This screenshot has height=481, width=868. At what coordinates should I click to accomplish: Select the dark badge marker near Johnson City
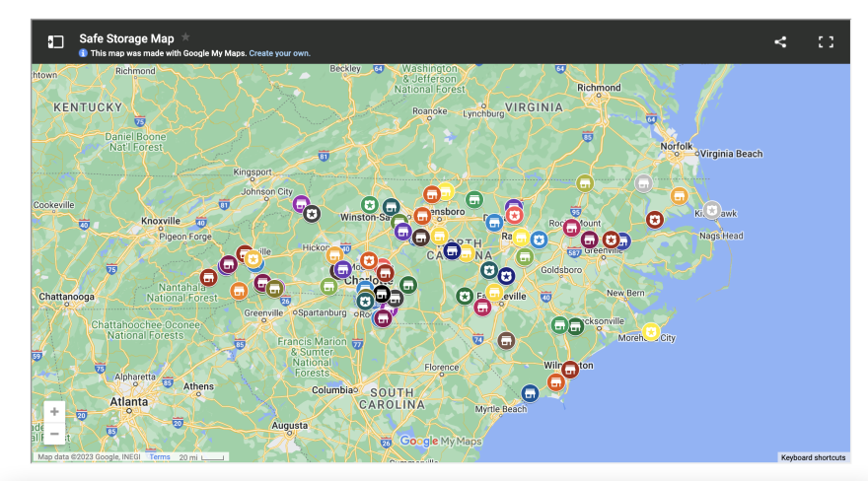click(312, 213)
